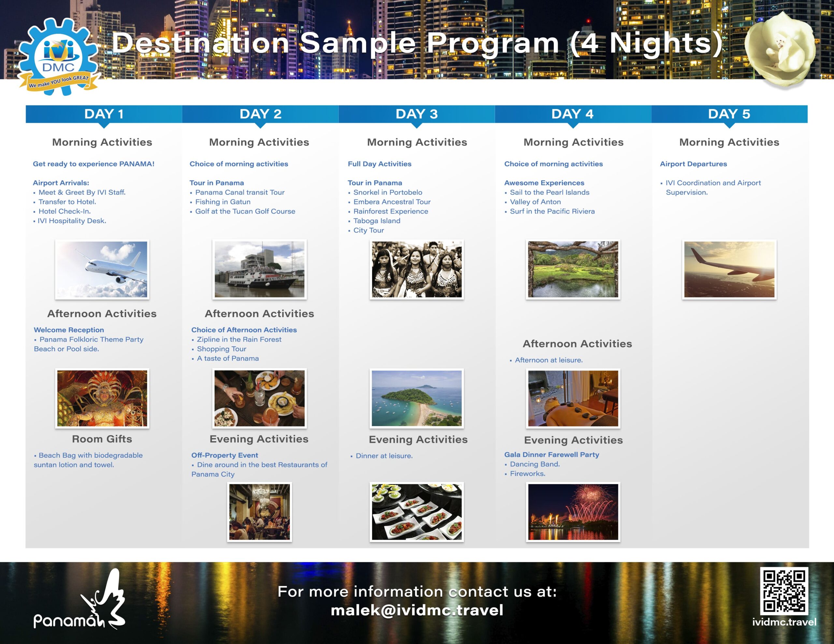
Task: Open the aerial island beach photo
Action: click(417, 398)
